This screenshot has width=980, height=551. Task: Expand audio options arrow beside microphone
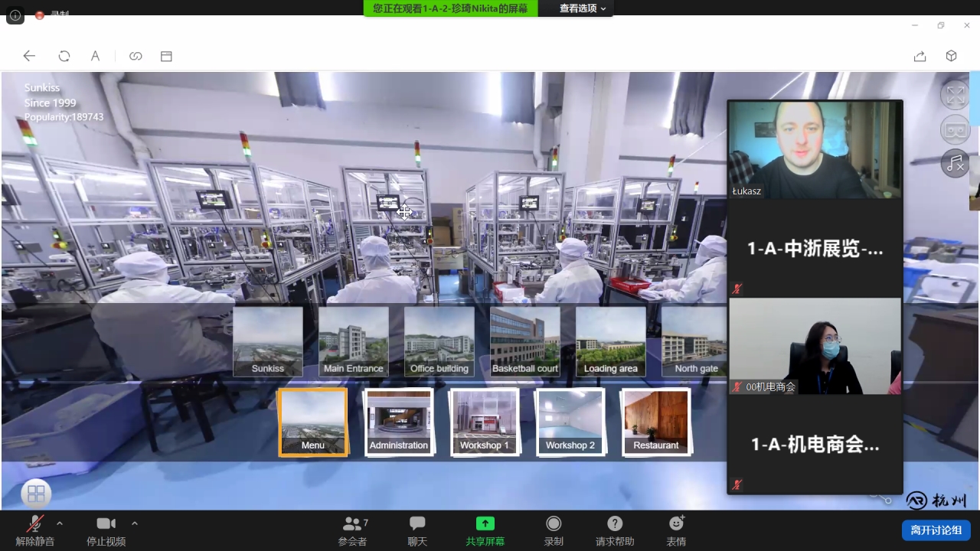(x=60, y=523)
